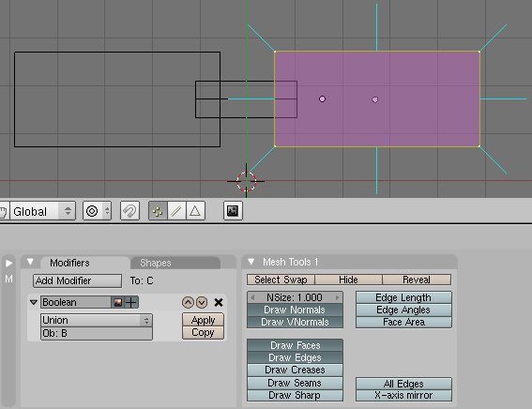Collapse the Mesh Tools 1 panel

coord(251,262)
